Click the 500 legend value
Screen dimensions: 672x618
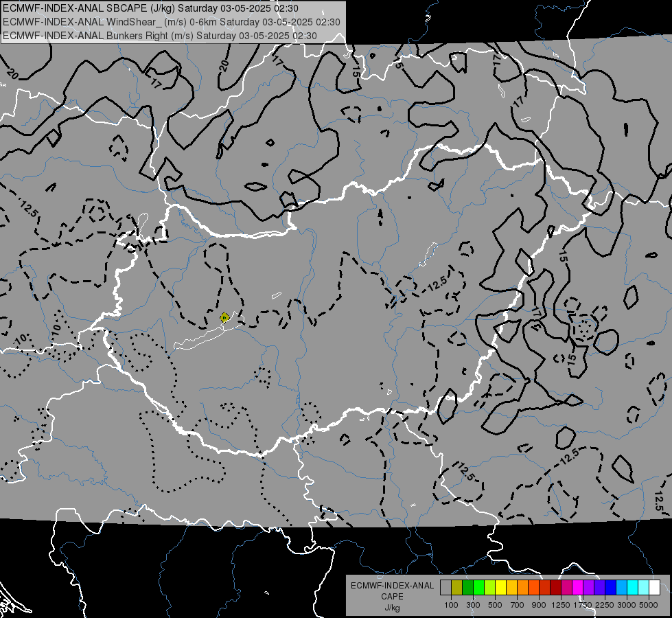click(495, 605)
